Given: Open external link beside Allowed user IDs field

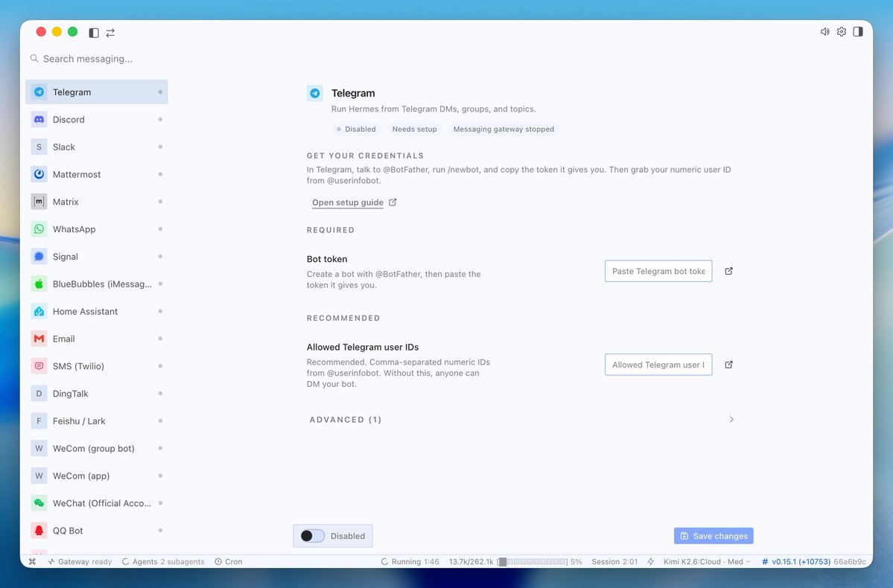Looking at the screenshot, I should (728, 364).
